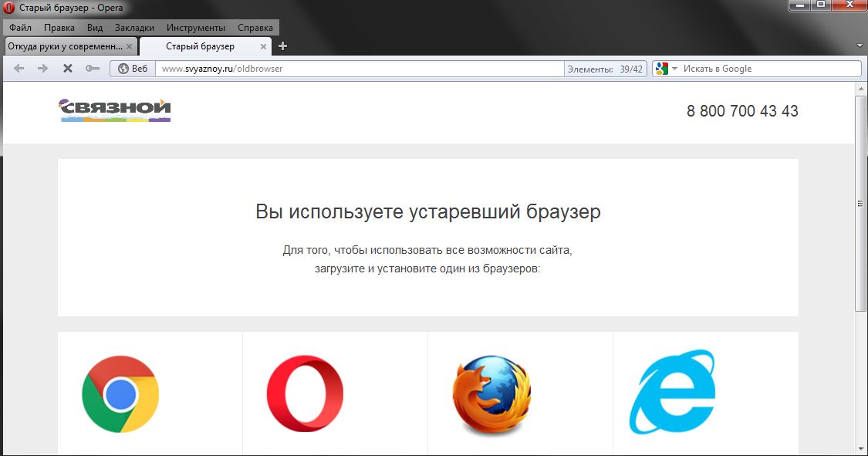868x456 pixels.
Task: Close the Откуда руки у современн tab
Action: 129,47
